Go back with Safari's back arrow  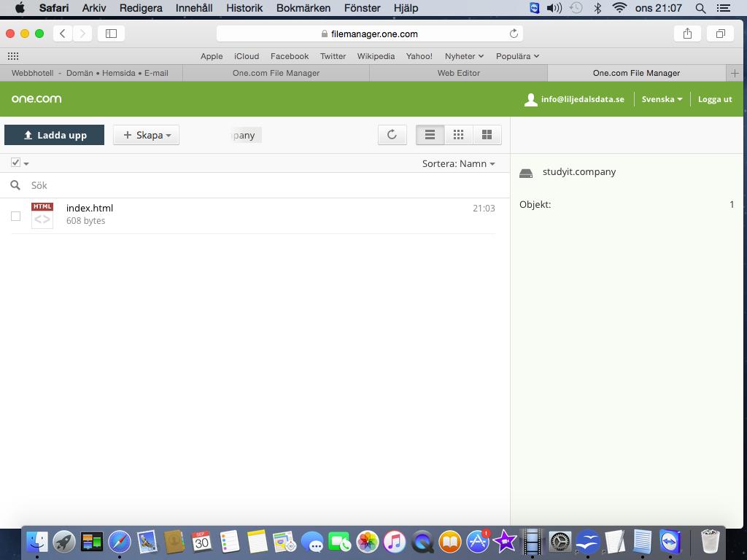pyautogui.click(x=63, y=34)
